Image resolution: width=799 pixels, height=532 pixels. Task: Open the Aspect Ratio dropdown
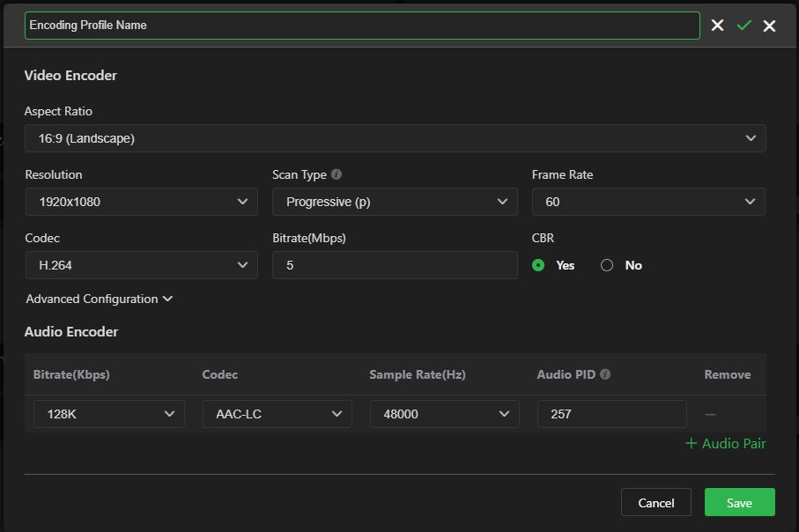[395, 138]
